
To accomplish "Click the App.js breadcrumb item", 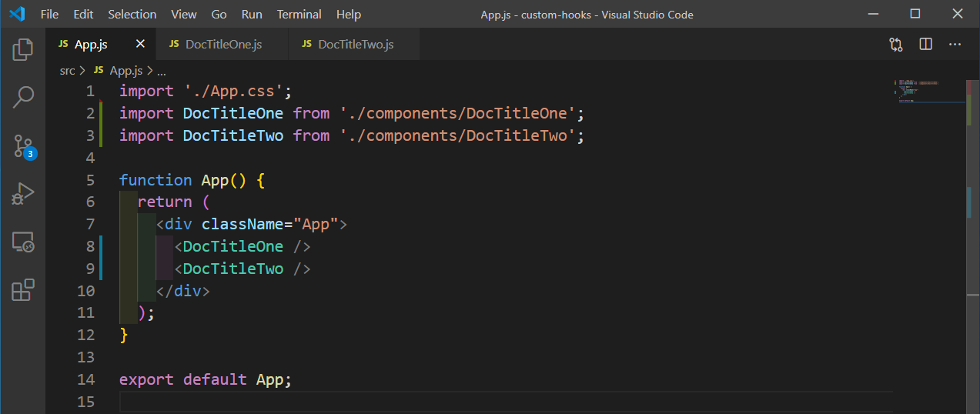I will click(118, 70).
